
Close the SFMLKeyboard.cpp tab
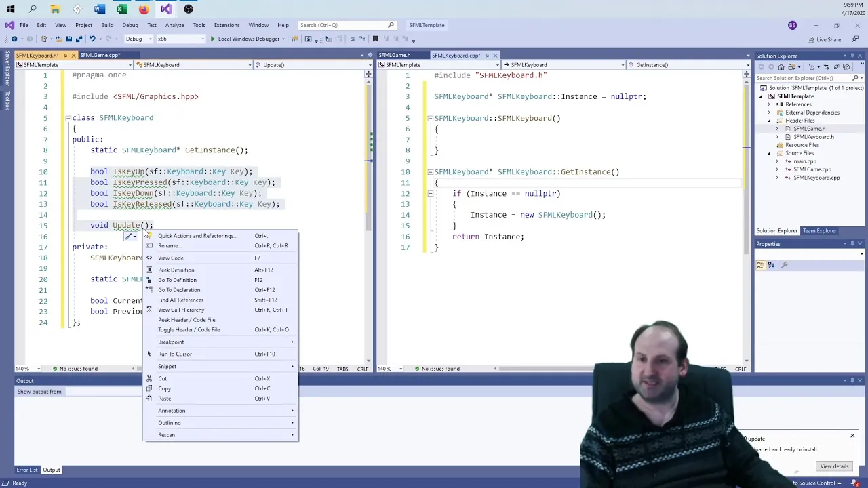pyautogui.click(x=495, y=55)
